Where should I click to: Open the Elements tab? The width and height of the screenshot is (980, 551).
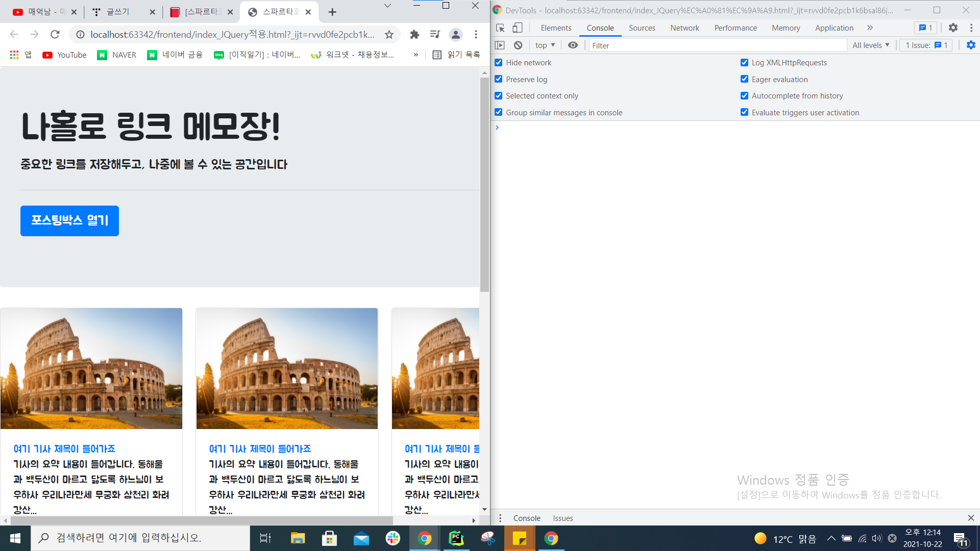click(x=556, y=28)
